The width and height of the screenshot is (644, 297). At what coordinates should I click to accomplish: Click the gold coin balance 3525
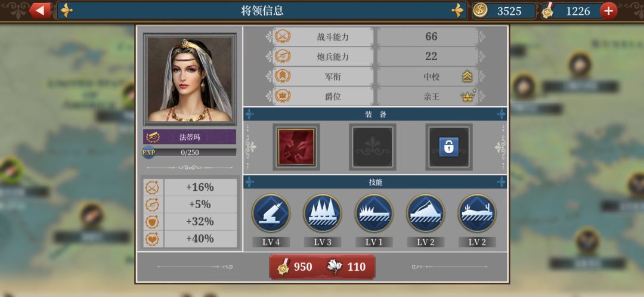pyautogui.click(x=504, y=11)
